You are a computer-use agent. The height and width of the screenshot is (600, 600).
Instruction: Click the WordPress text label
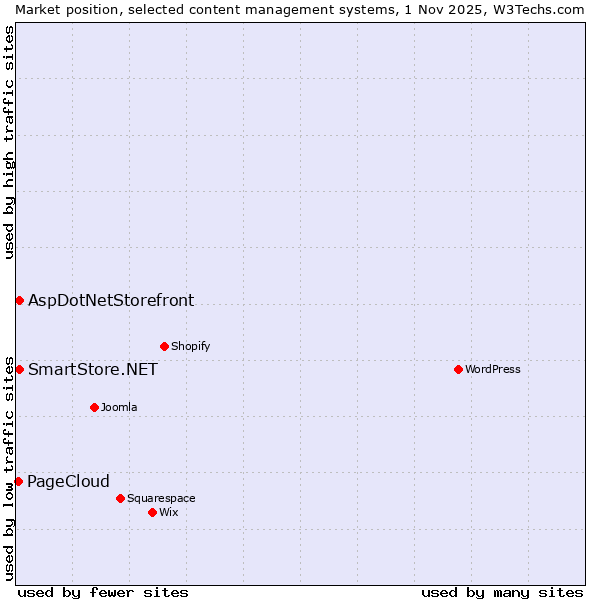[492, 369]
